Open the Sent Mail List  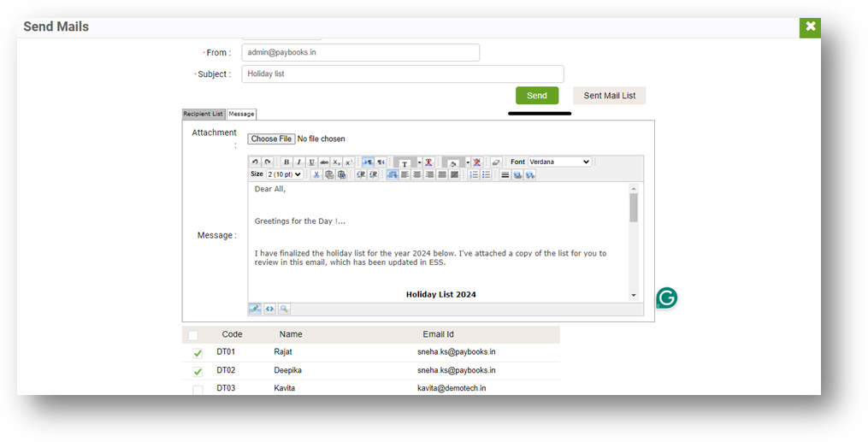coord(610,95)
